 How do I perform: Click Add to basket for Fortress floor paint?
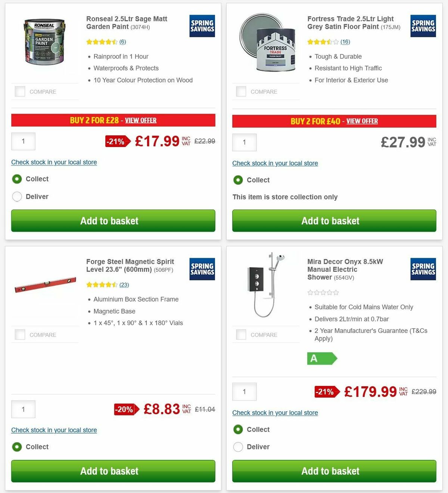[330, 221]
